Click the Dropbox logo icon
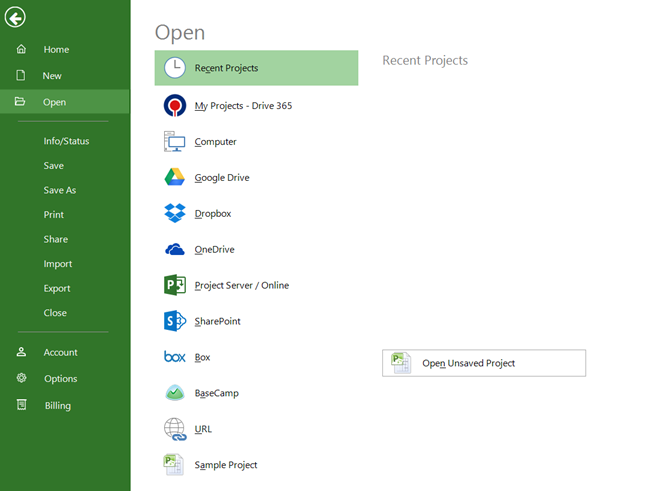Image resolution: width=646 pixels, height=491 pixels. point(175,213)
